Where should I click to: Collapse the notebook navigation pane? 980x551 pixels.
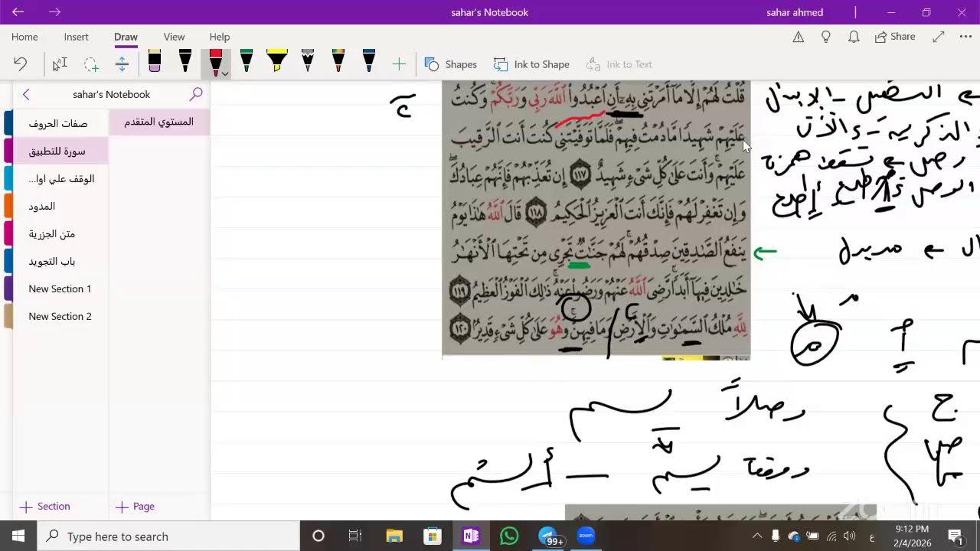point(26,94)
